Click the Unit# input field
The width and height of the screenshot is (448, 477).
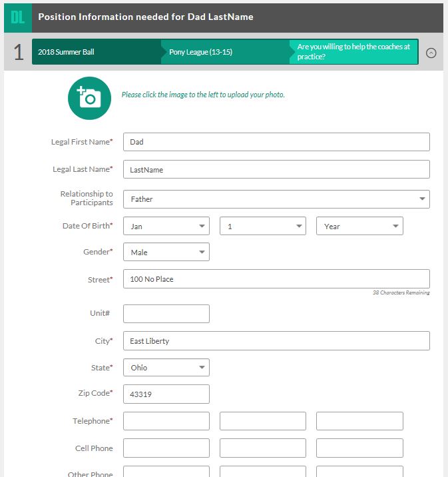point(166,314)
